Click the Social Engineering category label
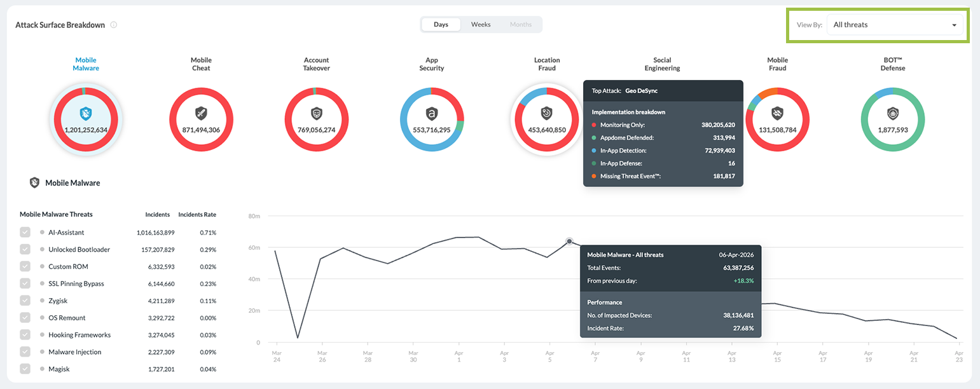The height and width of the screenshot is (389, 980). (662, 64)
